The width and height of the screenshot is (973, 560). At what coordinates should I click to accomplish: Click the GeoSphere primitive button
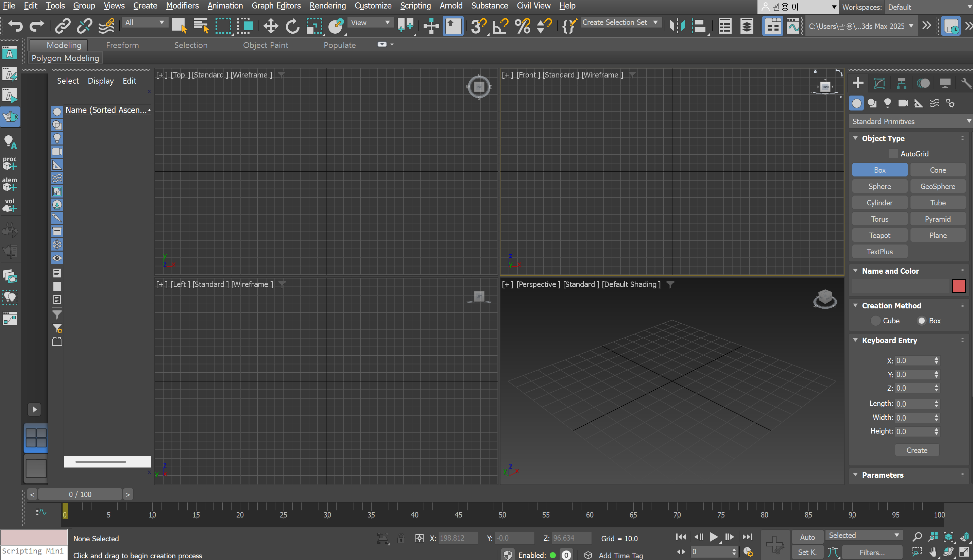coord(938,186)
